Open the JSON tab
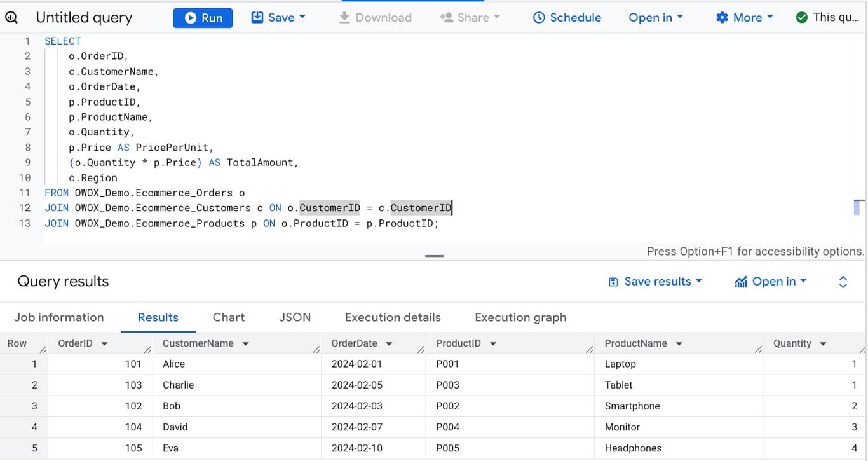This screenshot has width=868, height=461. click(295, 317)
